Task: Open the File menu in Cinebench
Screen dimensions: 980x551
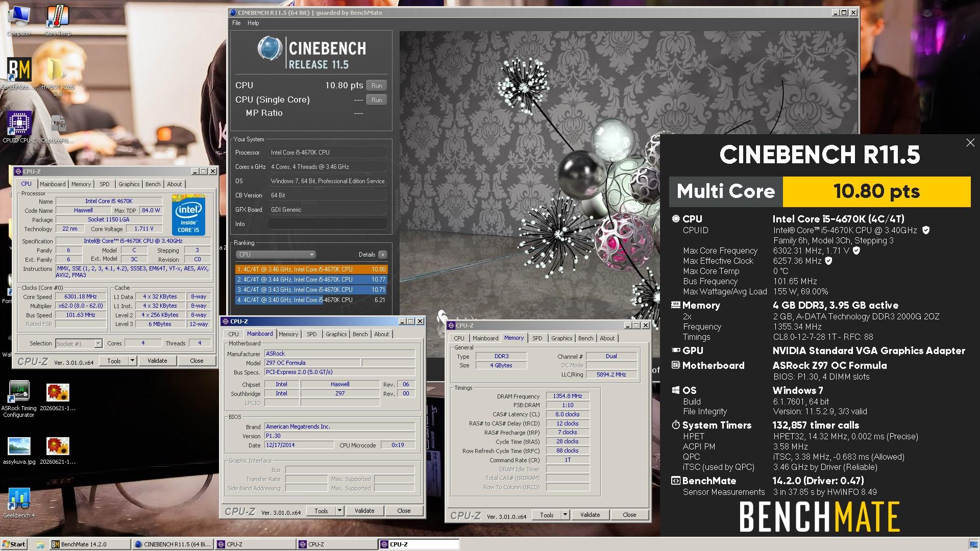Action: pyautogui.click(x=236, y=23)
